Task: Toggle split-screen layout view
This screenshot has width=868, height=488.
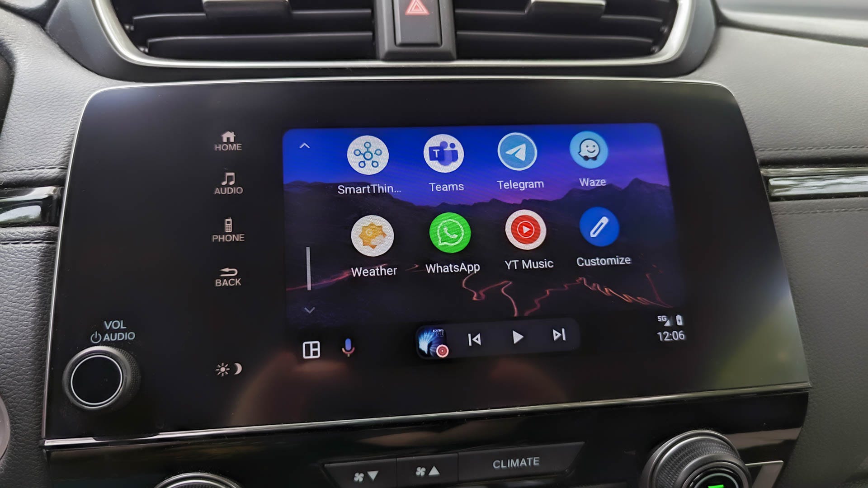Action: coord(310,348)
